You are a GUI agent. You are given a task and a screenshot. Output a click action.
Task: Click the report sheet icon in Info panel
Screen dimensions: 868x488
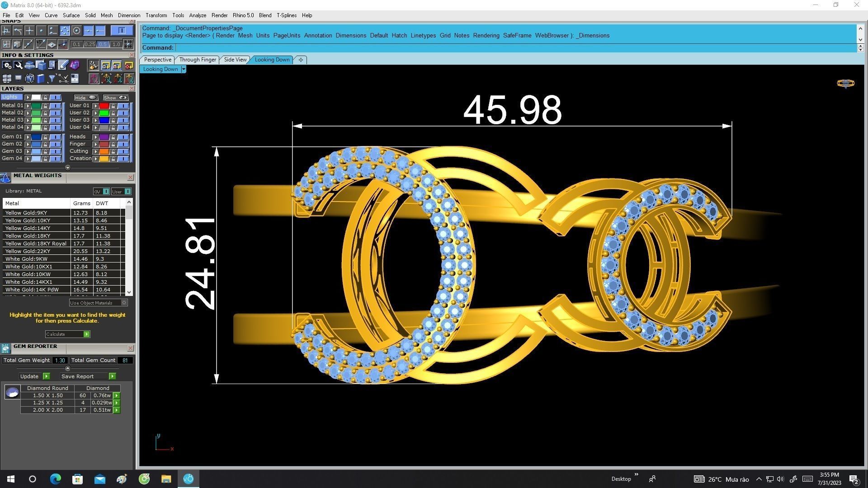pos(75,79)
